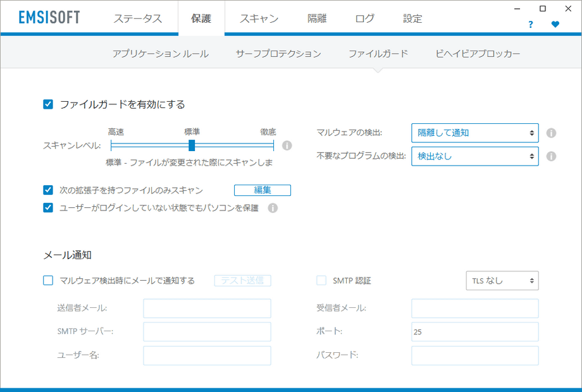Click 編集 button for file extensions

point(263,190)
